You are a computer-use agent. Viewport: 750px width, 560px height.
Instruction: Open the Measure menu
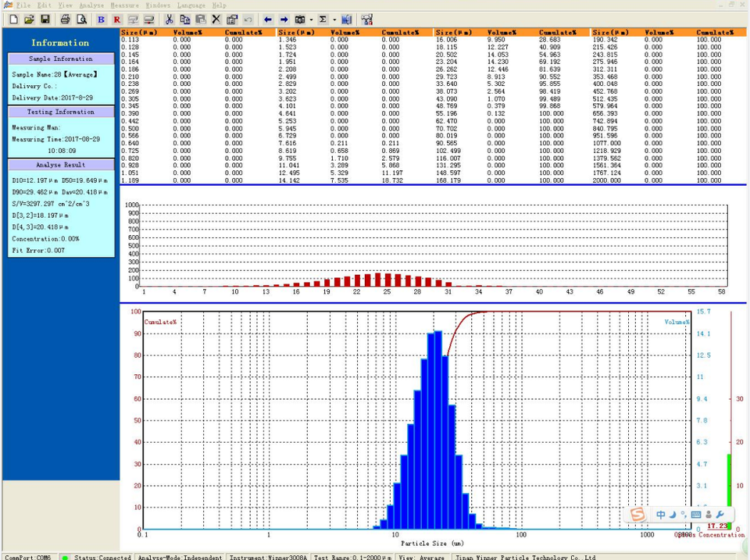click(125, 5)
